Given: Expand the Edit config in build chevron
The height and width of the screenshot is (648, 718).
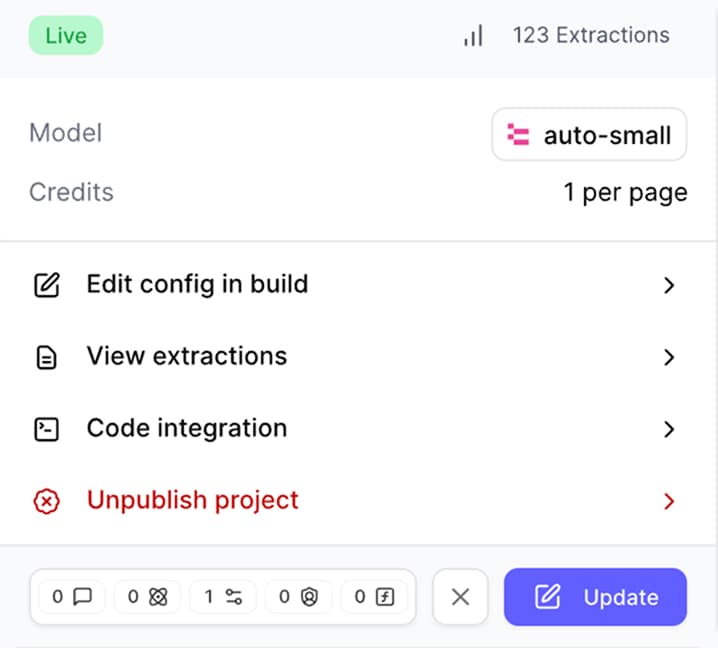Looking at the screenshot, I should (669, 285).
